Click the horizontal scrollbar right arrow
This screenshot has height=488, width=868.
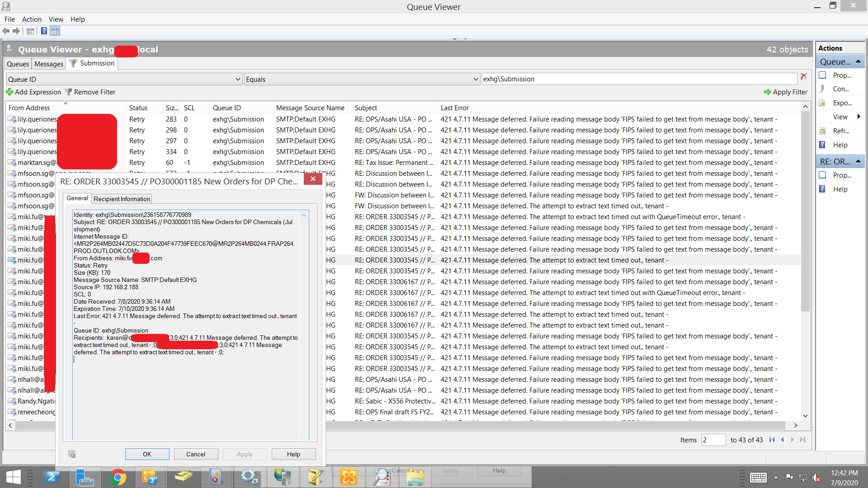[x=796, y=425]
